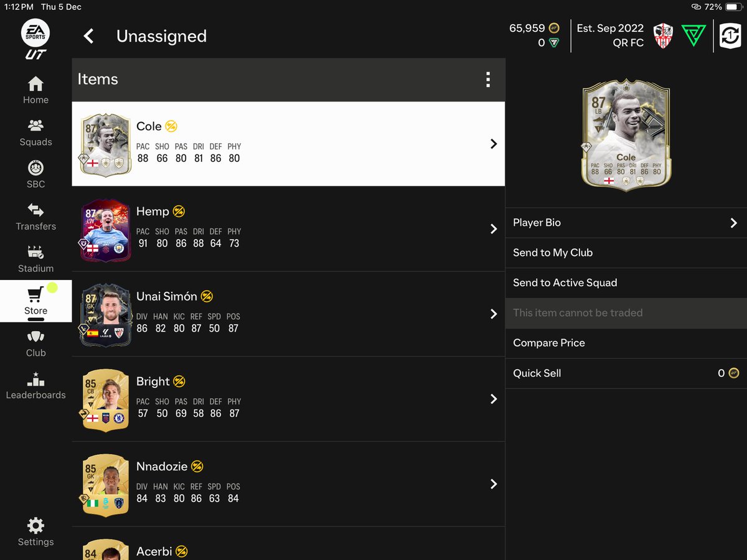Tap the green triangle badge in header
This screenshot has width=747, height=560.
click(693, 35)
